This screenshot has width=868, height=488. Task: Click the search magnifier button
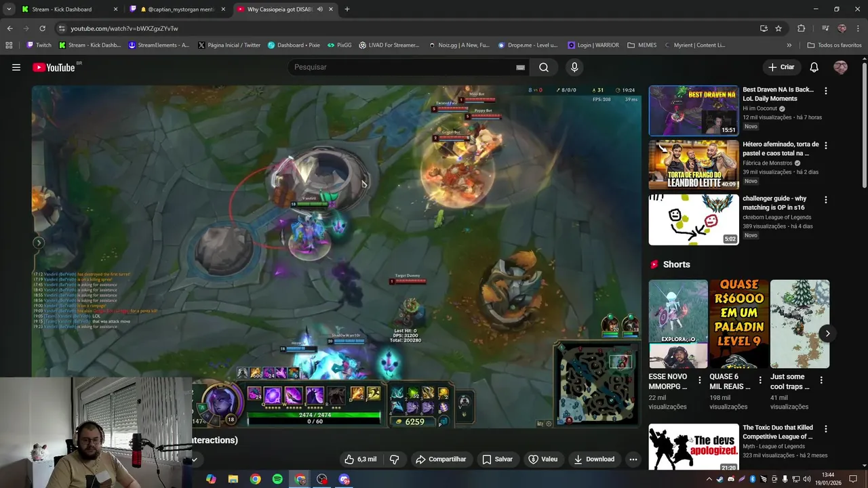click(x=544, y=67)
